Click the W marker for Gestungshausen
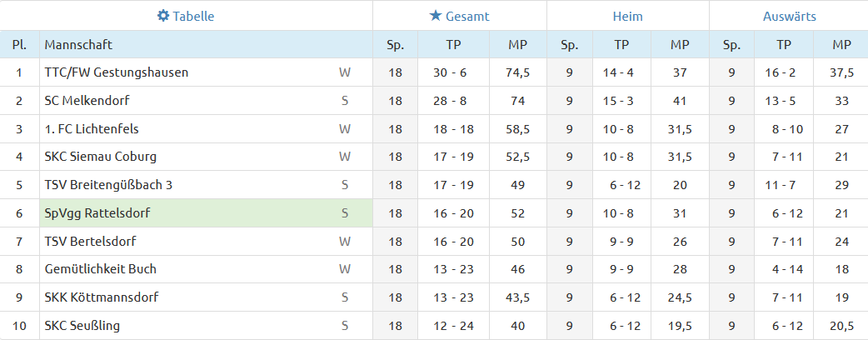Screen dimensions: 868x340 coord(345,72)
